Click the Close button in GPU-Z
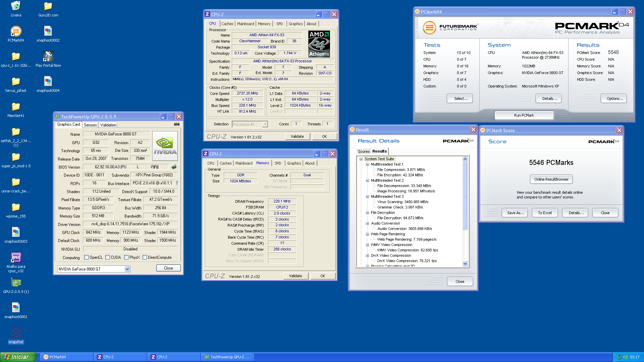This screenshot has width=644, height=362. pyautogui.click(x=168, y=268)
